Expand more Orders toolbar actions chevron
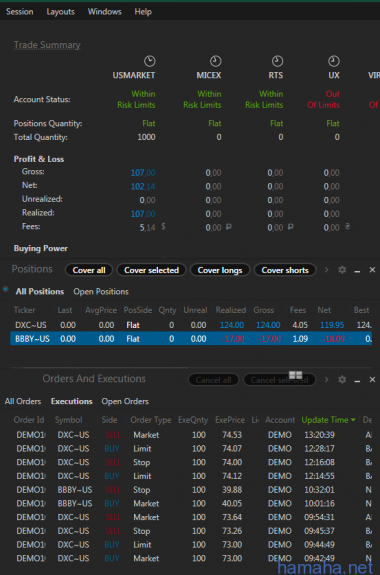Screen dimensions: 380x575 point(326,379)
